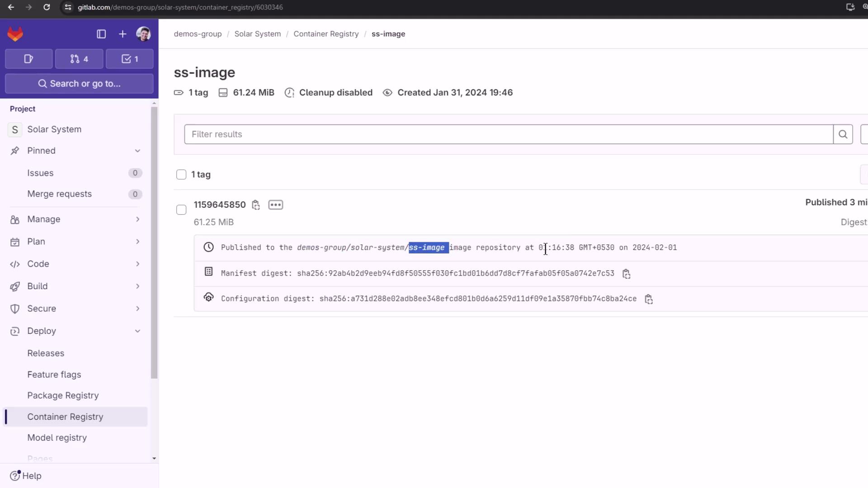Viewport: 868px width, 488px height.
Task: Click the filter search magnifier button
Action: tap(843, 134)
